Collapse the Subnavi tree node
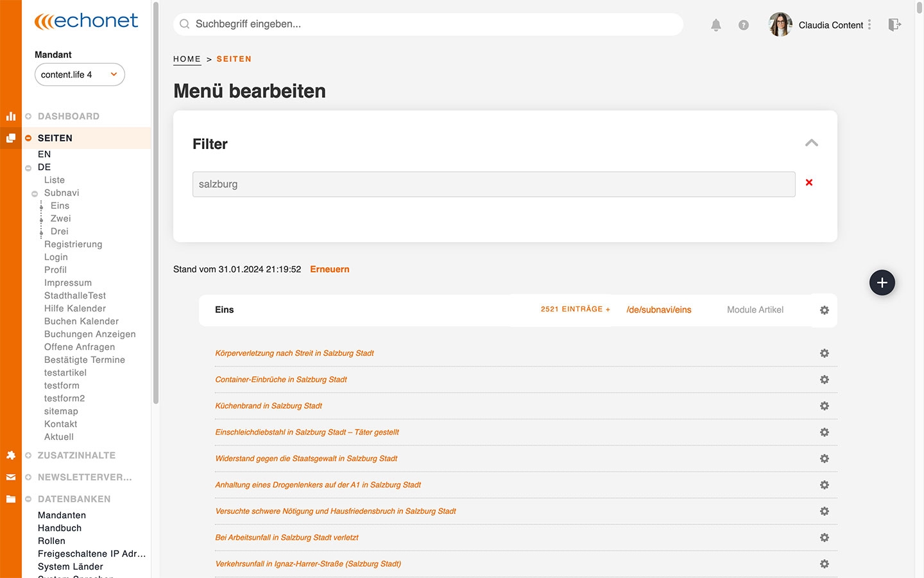Screen dimensions: 924x578 35,193
